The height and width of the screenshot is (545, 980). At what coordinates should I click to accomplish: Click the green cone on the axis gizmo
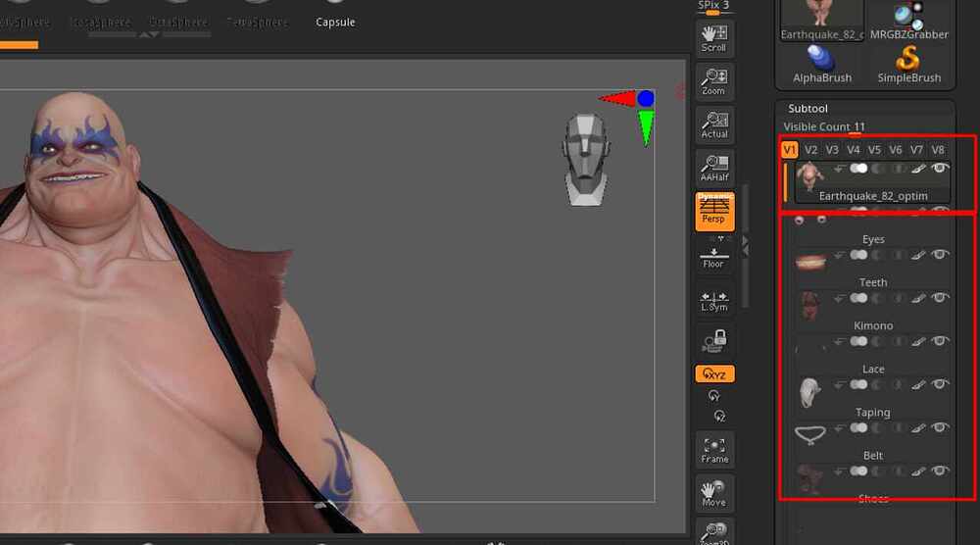pos(646,127)
